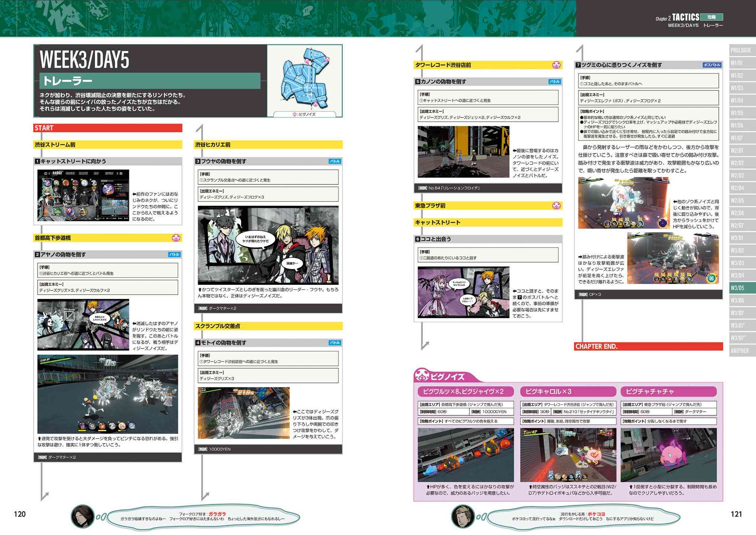
Task: Jump to the W2/D7 side tab
Action: click(x=741, y=226)
